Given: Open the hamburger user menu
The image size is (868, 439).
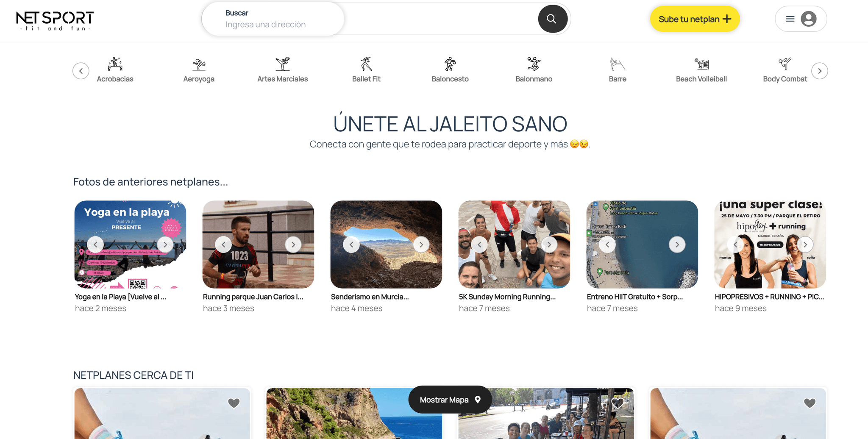Looking at the screenshot, I should [790, 19].
